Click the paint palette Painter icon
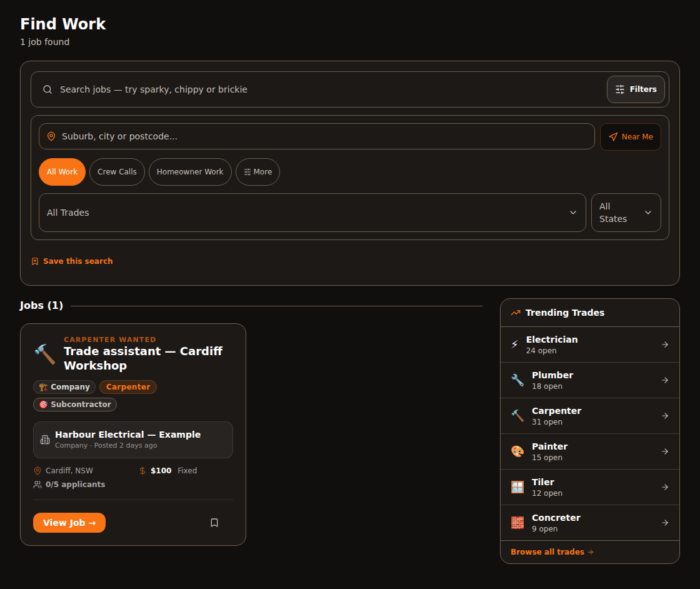Image resolution: width=700 pixels, height=589 pixels. [517, 451]
